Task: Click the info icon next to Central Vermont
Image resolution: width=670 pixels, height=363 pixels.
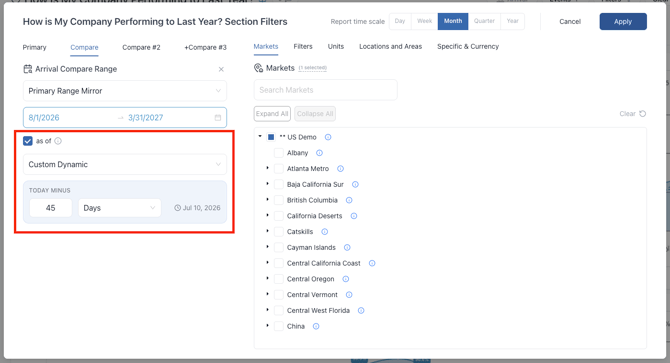Action: 349,295
